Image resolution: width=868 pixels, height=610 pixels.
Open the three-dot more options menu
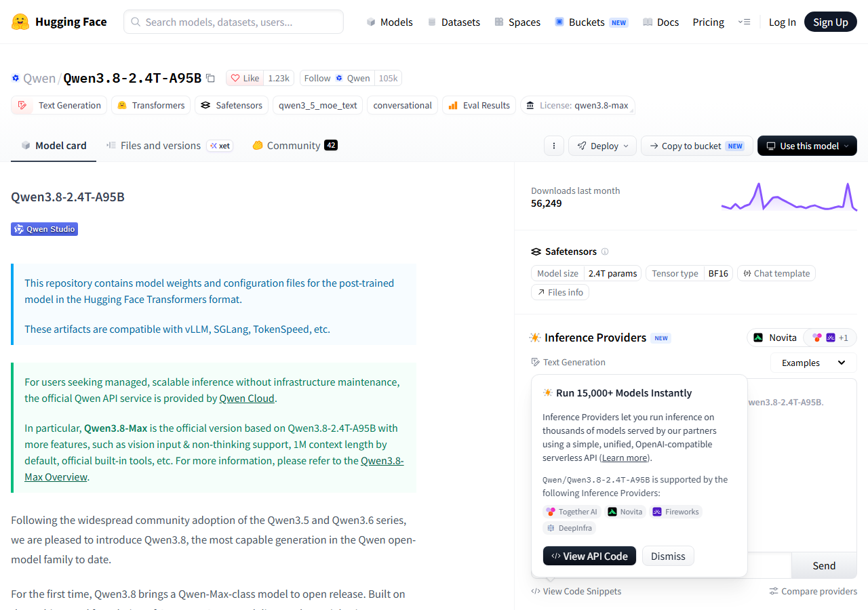(554, 146)
